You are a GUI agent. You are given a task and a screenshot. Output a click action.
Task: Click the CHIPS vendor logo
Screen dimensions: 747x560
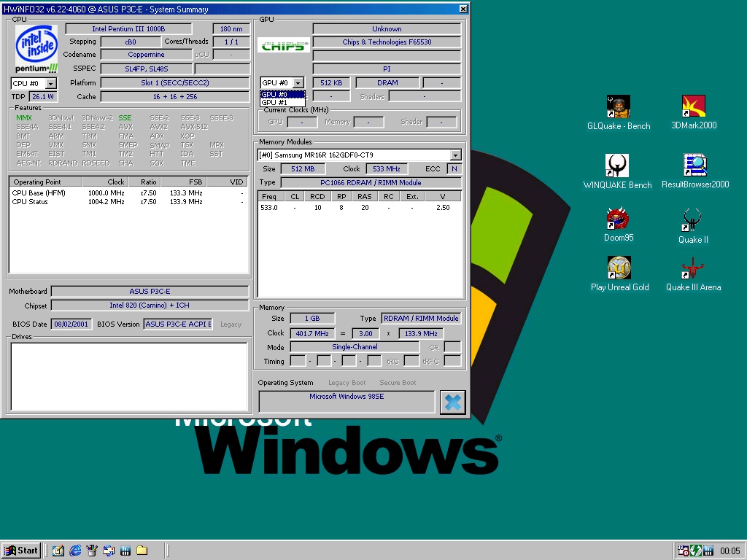[x=283, y=46]
